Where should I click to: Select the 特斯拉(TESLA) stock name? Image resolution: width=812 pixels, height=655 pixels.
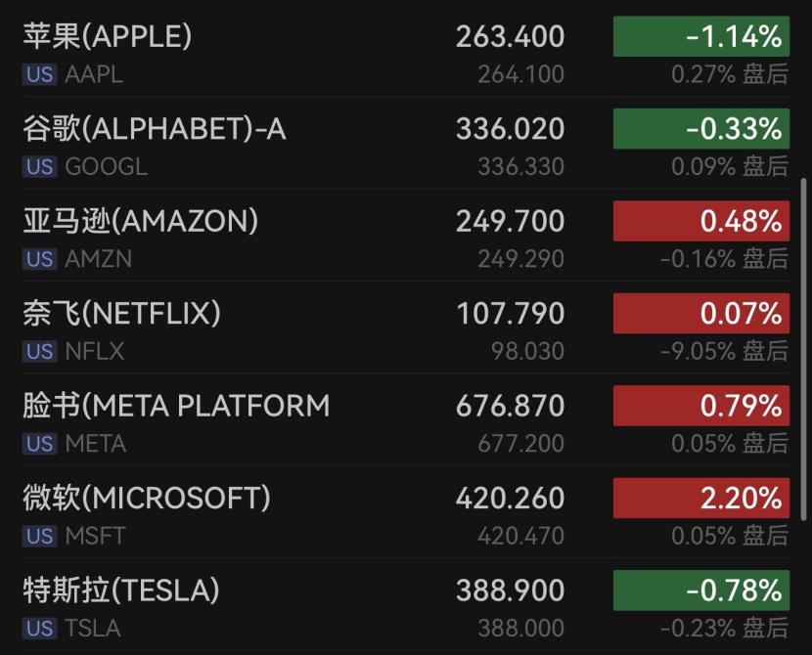tap(121, 590)
